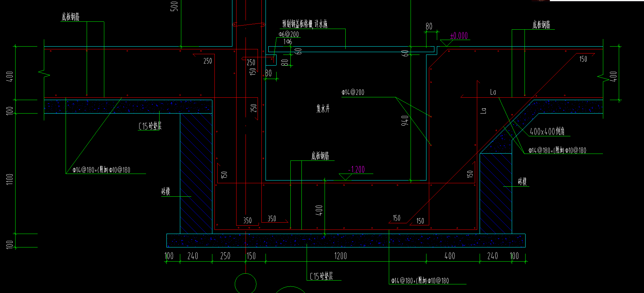
Task: Click the 砖模 label beside right hatched wall
Action: (522, 182)
